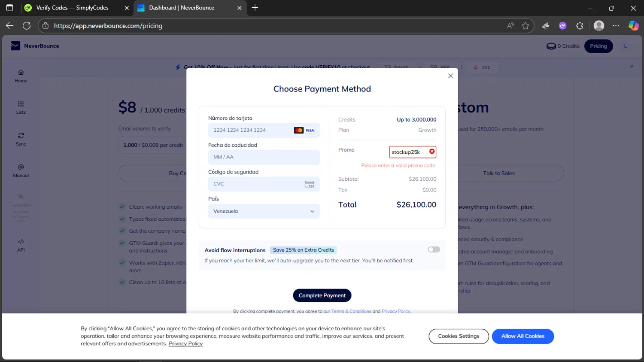Click the Buy Credits button
Image resolution: width=644 pixels, height=362 pixels.
152,173
